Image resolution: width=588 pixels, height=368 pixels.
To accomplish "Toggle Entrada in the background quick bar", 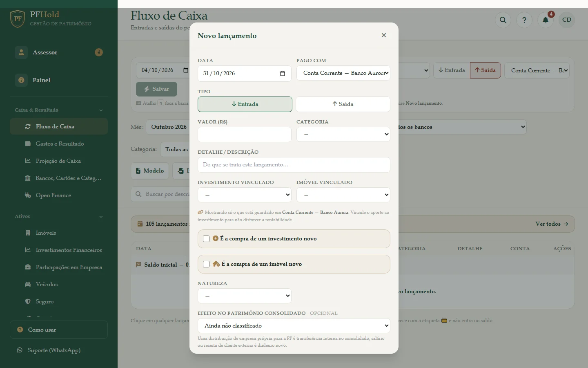I will 452,70.
